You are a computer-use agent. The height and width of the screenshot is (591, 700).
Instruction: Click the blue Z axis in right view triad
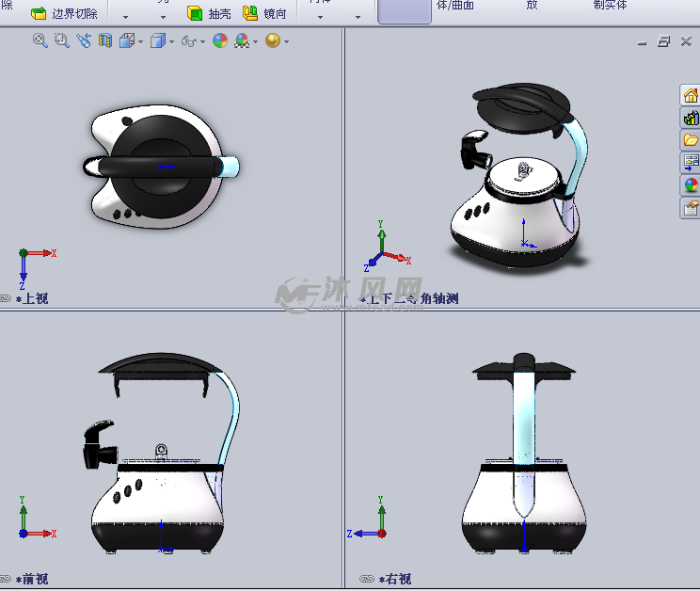tap(362, 534)
